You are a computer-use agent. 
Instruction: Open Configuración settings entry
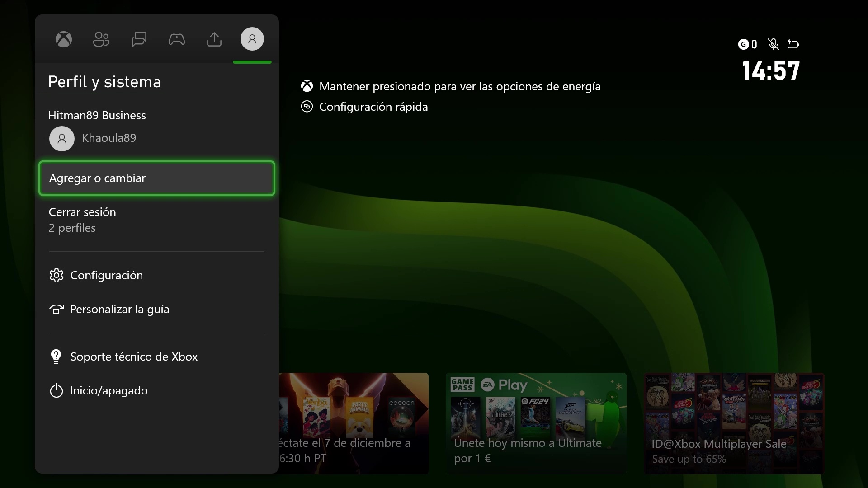tap(157, 275)
